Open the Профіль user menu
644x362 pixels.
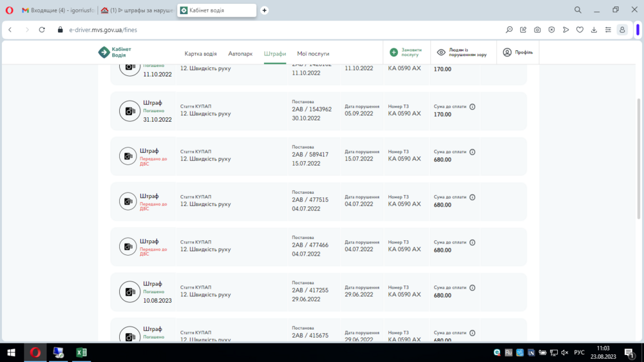(x=518, y=53)
